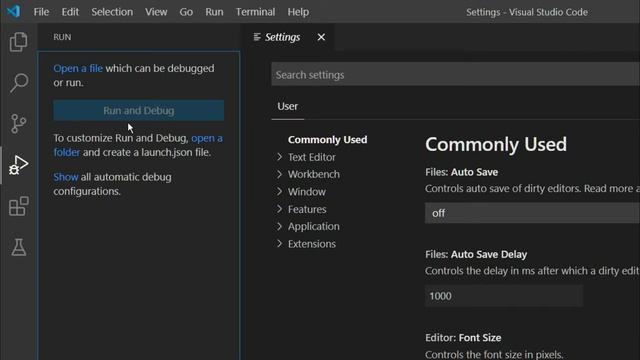Open the Explorer view in activity bar
The height and width of the screenshot is (360, 640).
point(18,42)
